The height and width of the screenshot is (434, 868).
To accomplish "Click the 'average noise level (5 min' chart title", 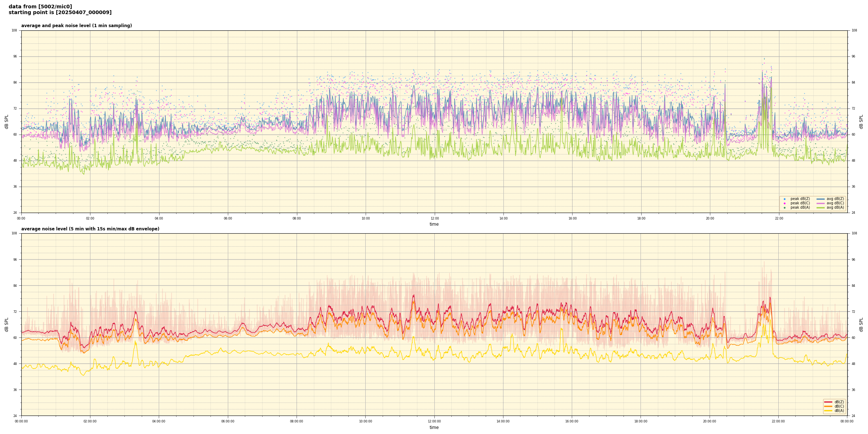I will [x=90, y=229].
